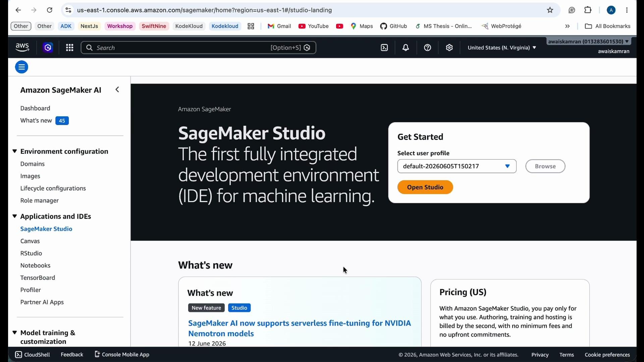Click the browser address bar URL

click(205, 10)
